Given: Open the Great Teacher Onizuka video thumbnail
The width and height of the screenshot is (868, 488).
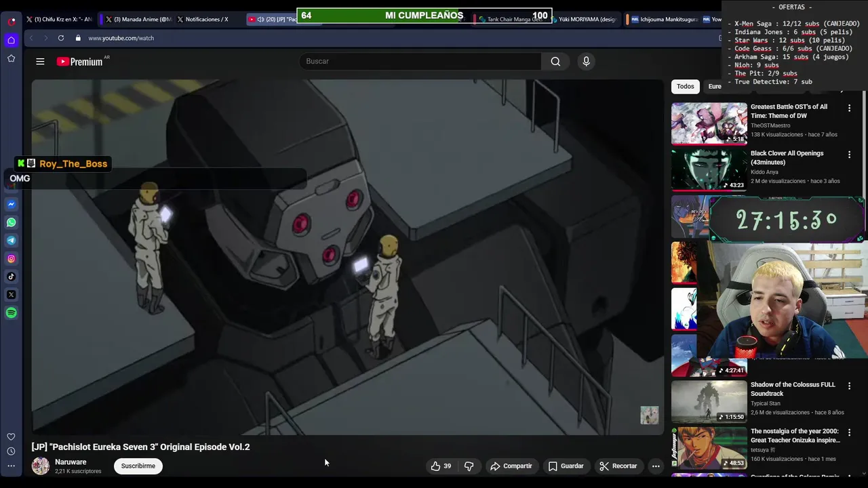Looking at the screenshot, I should click(x=709, y=447).
